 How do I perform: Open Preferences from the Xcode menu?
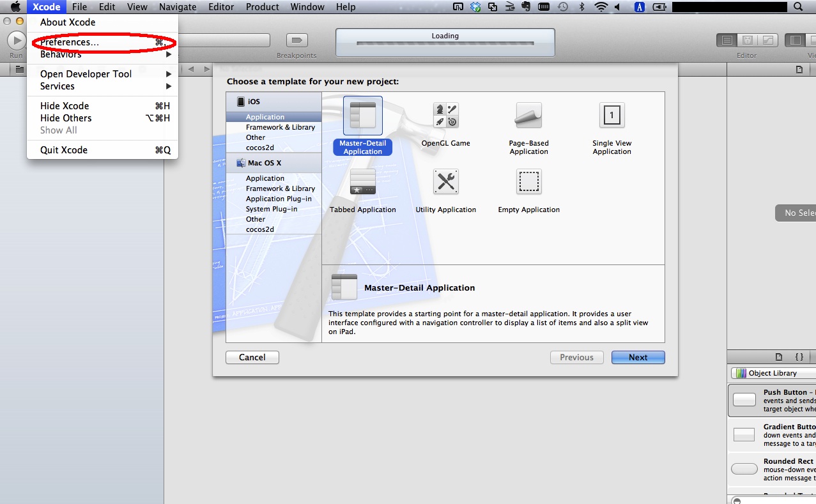coord(70,42)
